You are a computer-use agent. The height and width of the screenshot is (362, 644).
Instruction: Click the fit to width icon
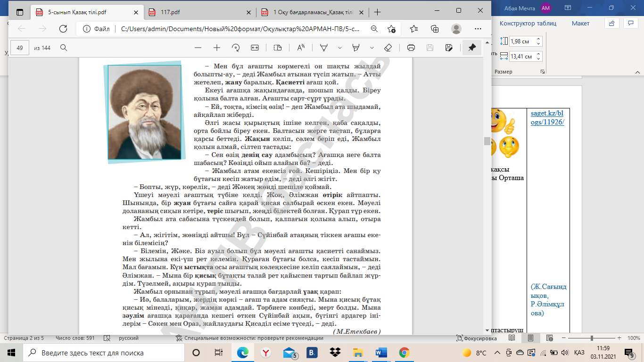[255, 48]
